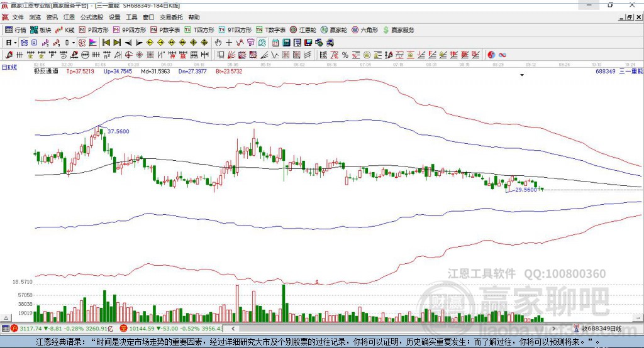Open the P数字表 number table
Screen dimensions: 644x348
pos(165,30)
